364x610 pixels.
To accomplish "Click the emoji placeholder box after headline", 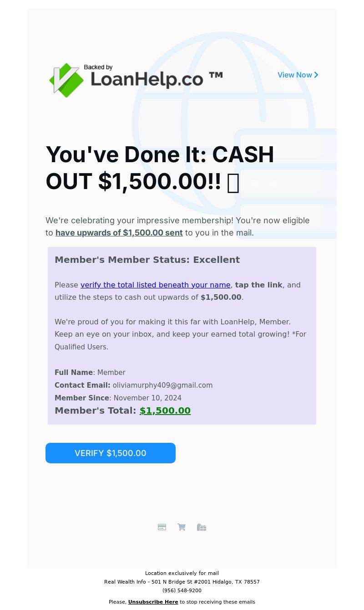I will [233, 183].
